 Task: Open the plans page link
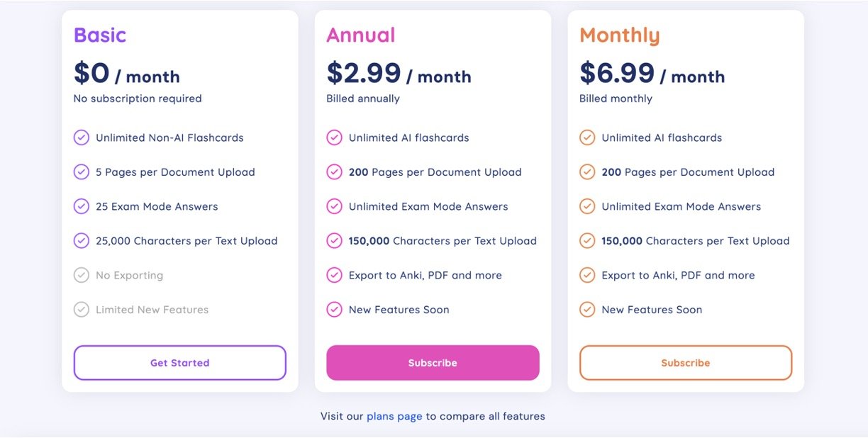point(394,416)
